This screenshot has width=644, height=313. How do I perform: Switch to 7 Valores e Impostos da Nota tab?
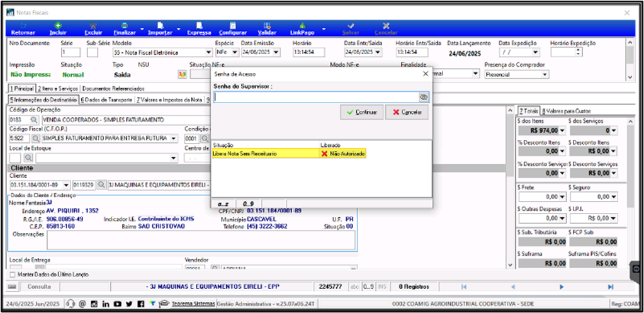[169, 100]
